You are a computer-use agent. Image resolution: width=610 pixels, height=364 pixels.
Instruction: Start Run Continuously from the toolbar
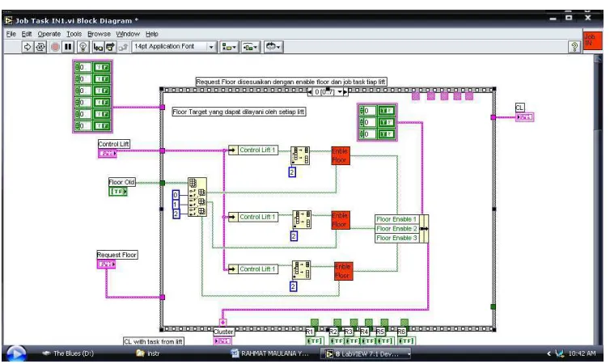pyautogui.click(x=40, y=47)
